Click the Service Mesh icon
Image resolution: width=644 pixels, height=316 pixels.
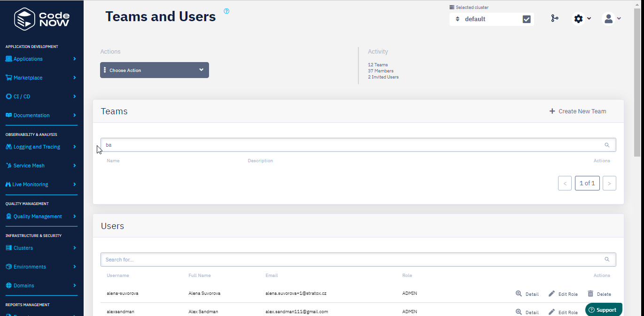click(x=9, y=166)
